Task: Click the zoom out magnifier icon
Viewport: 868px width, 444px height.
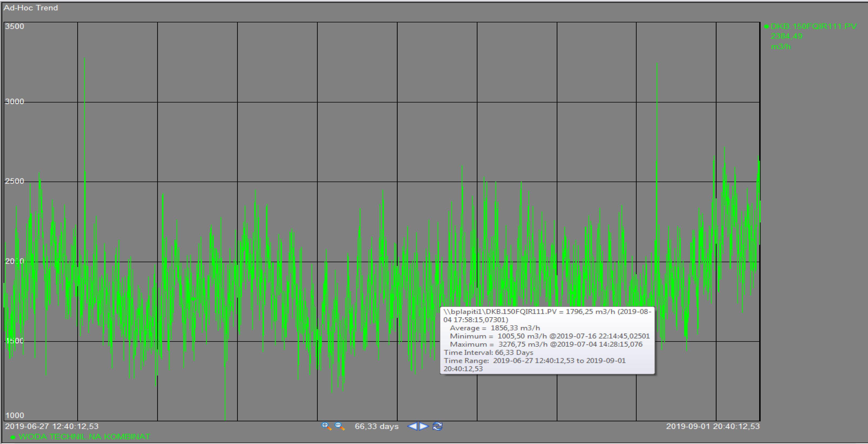Action: pos(339,426)
